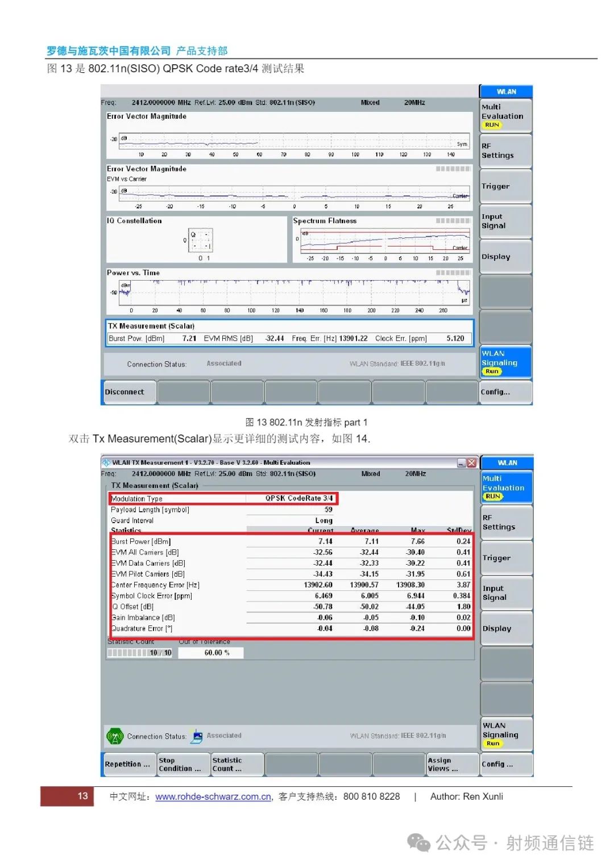Select Input Signal softkey in TX Measurement window
This screenshot has width=614, height=868.
[507, 593]
